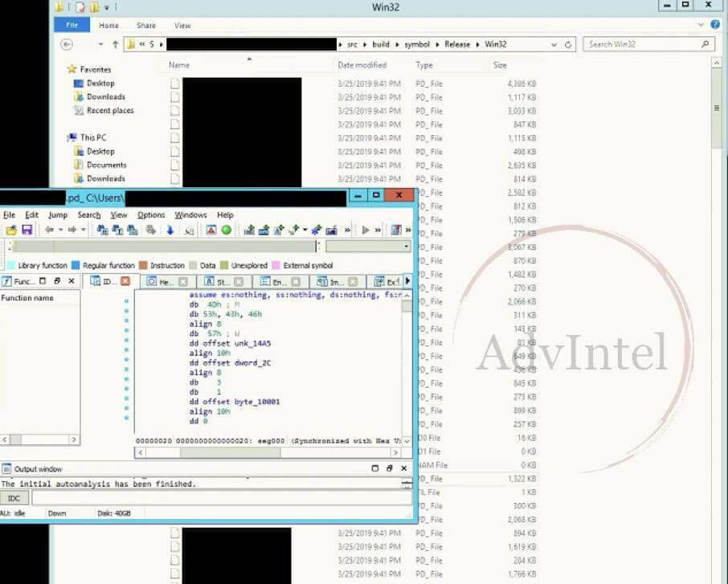Click the Explorer up-one-level arrow
This screenshot has width=728, height=584.
116,44
